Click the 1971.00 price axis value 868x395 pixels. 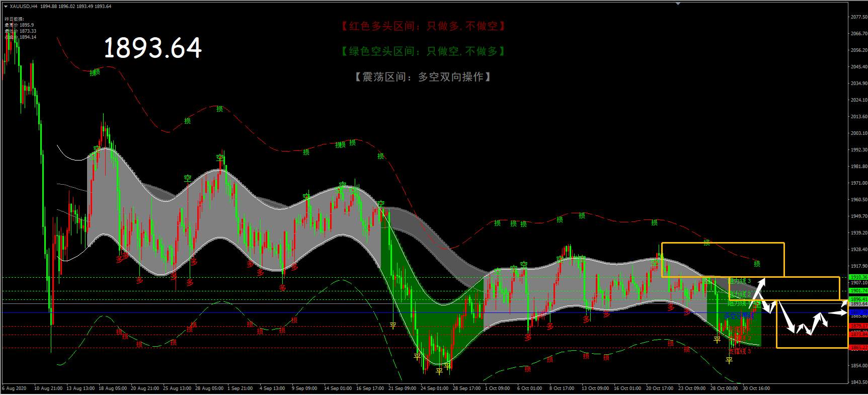tap(858, 183)
